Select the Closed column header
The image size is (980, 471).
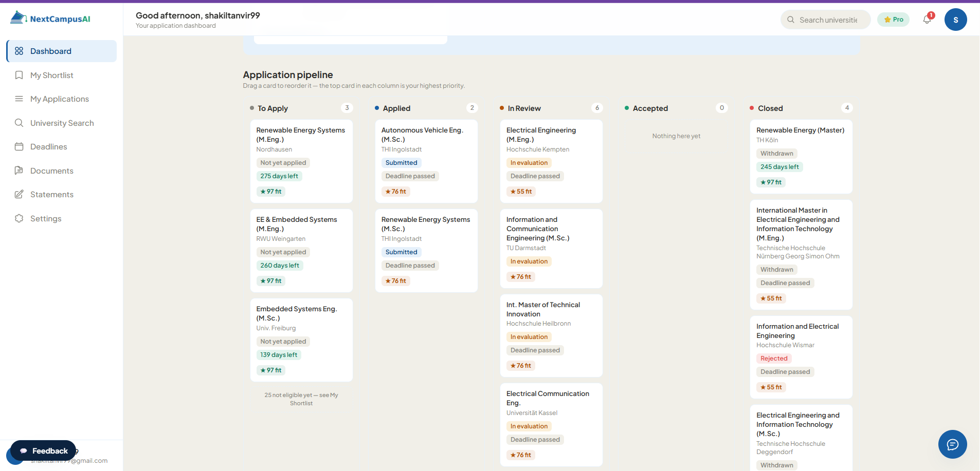coord(770,108)
